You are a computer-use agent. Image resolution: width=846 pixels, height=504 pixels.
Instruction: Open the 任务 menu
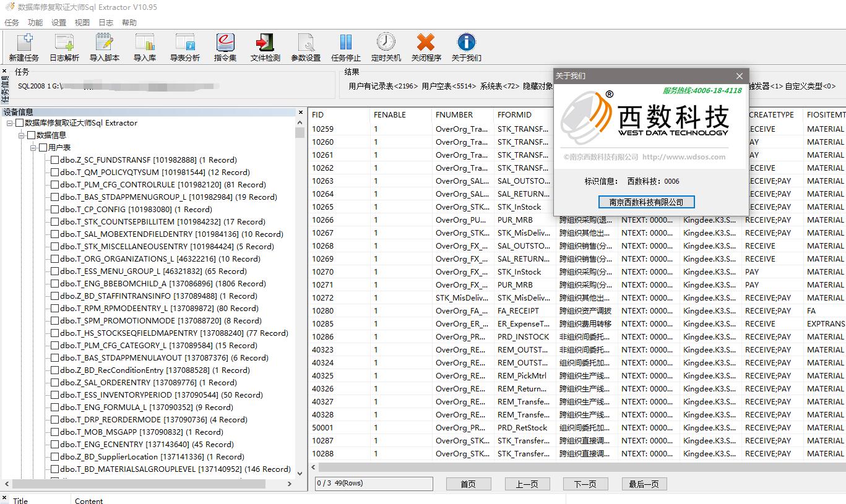point(12,23)
